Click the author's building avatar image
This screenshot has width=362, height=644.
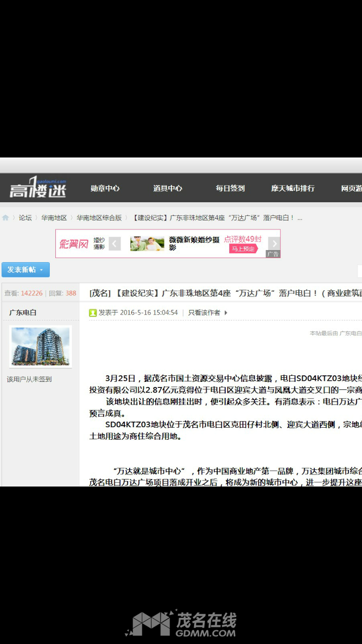40,346
